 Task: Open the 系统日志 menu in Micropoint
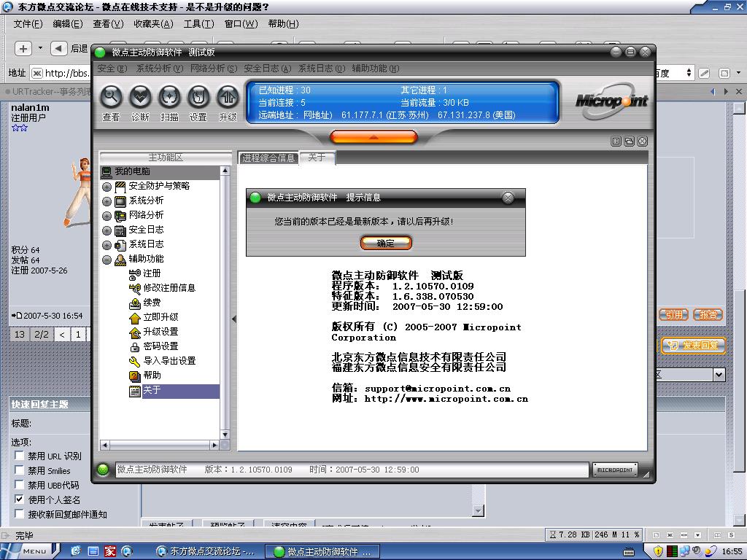point(322,69)
